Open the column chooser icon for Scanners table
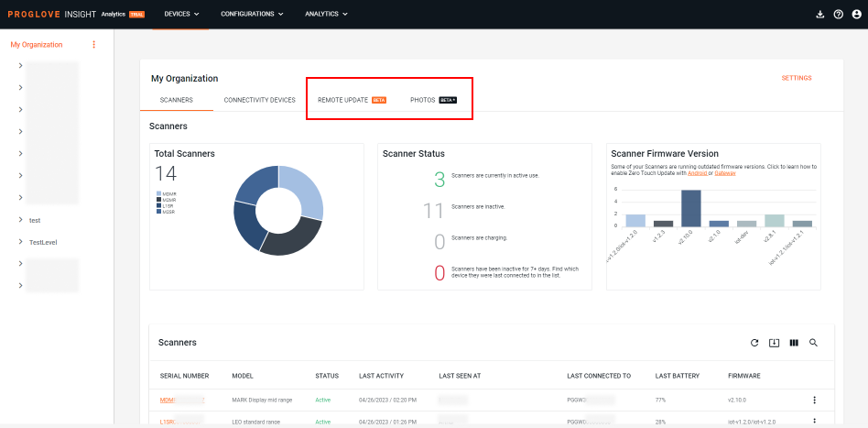Image resolution: width=868 pixels, height=428 pixels. point(794,343)
